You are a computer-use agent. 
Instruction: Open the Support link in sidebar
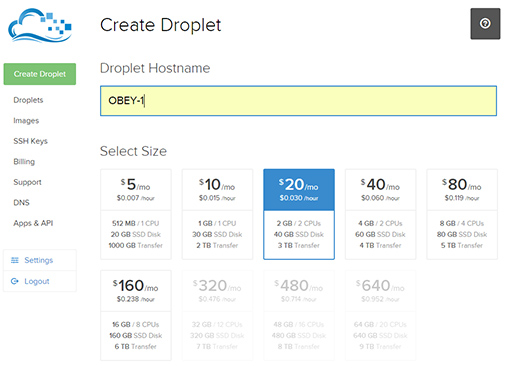point(27,182)
